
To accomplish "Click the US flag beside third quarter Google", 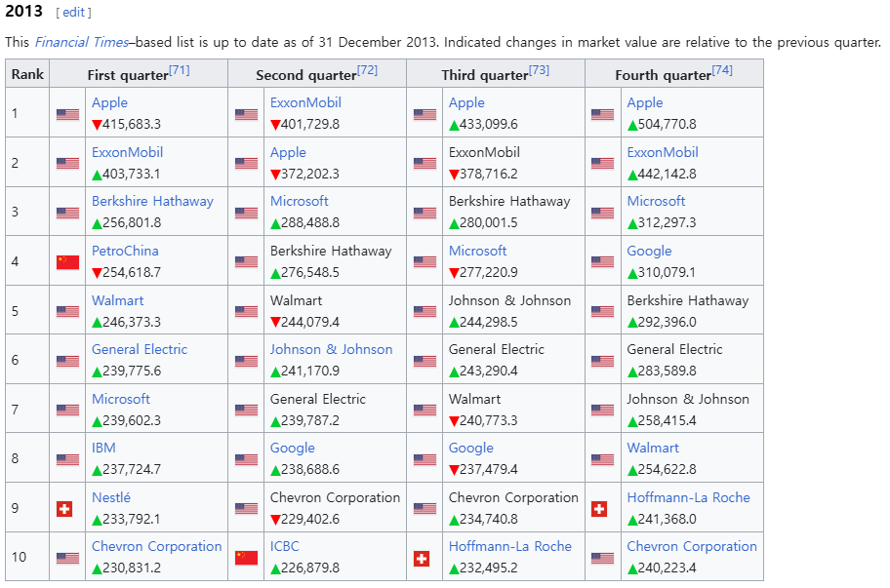I will (425, 459).
